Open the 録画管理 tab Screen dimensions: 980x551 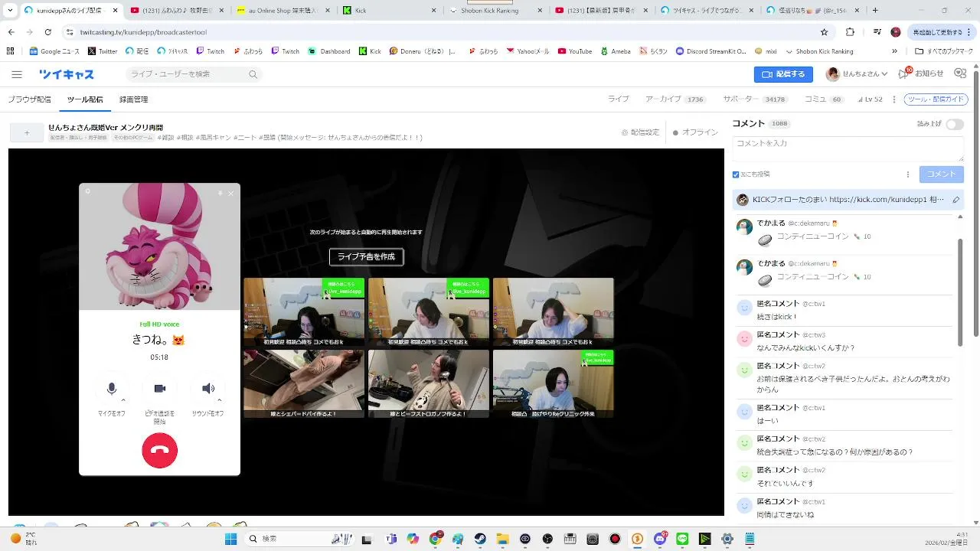(x=133, y=99)
